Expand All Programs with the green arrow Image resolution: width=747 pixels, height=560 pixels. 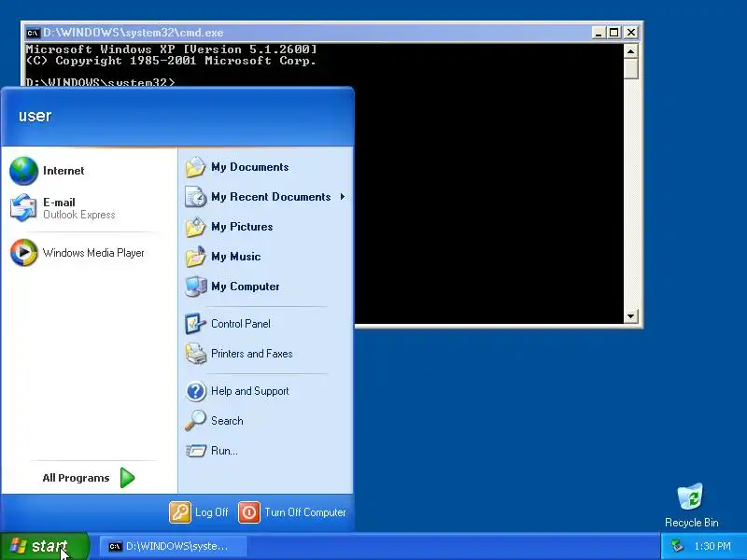tap(127, 478)
